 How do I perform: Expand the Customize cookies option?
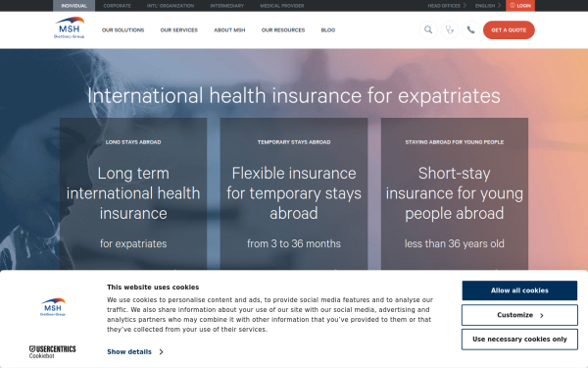pyautogui.click(x=519, y=315)
